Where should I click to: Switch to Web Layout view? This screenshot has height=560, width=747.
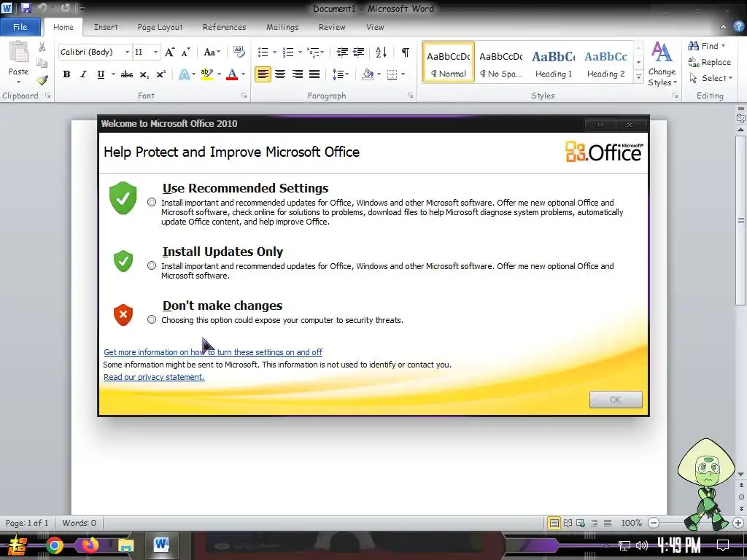point(581,523)
